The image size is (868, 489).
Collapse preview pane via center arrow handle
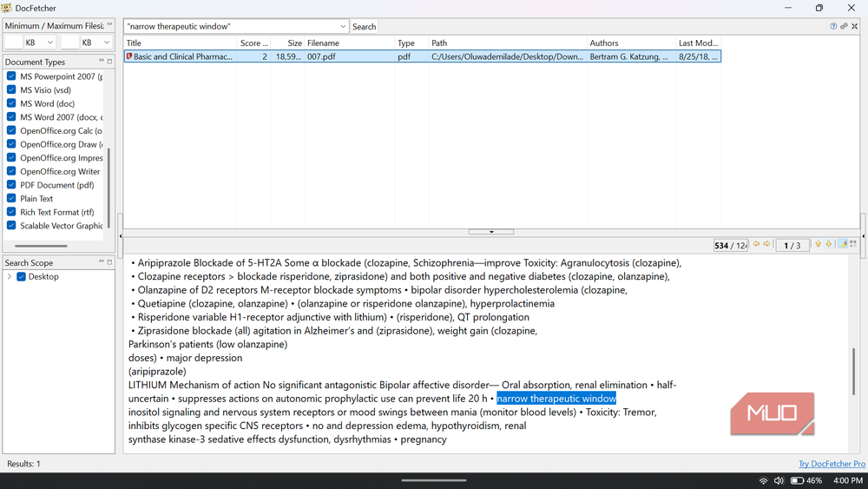click(491, 232)
